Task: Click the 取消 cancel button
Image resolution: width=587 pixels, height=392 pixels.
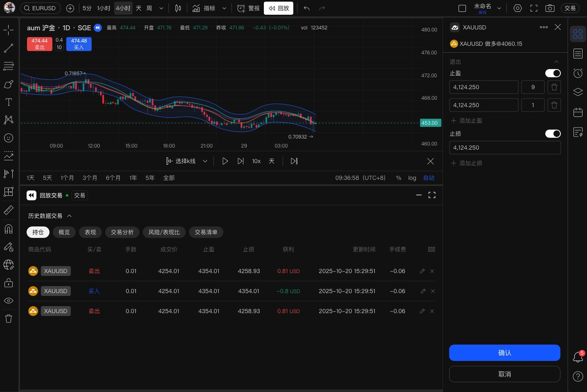Action: click(x=505, y=374)
